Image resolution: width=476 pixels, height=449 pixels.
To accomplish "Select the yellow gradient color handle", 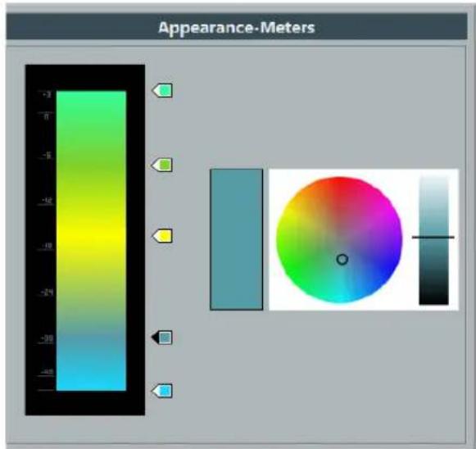I will click(x=162, y=236).
